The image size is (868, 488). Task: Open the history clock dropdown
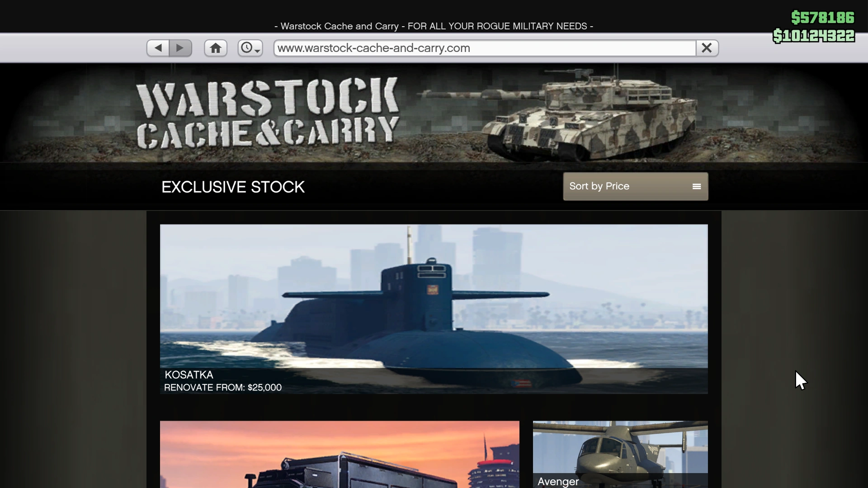click(250, 48)
